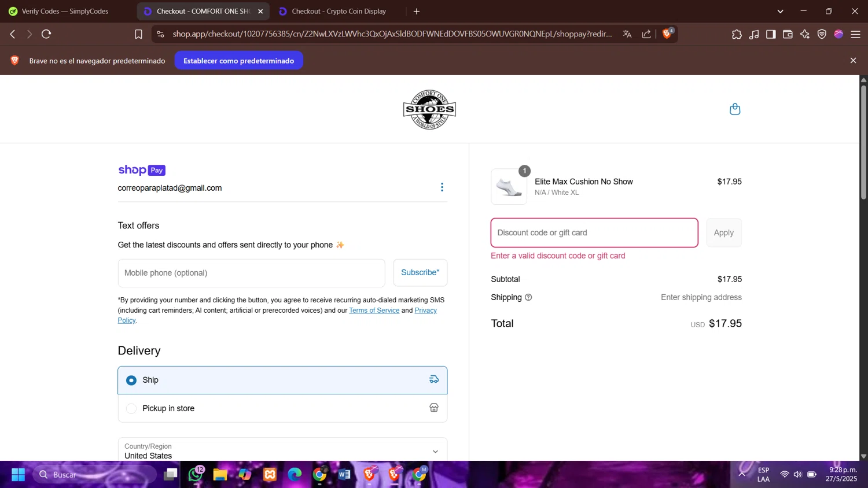Viewport: 868px width, 488px height.
Task: Open the extensions puzzle icon
Action: pos(737,34)
